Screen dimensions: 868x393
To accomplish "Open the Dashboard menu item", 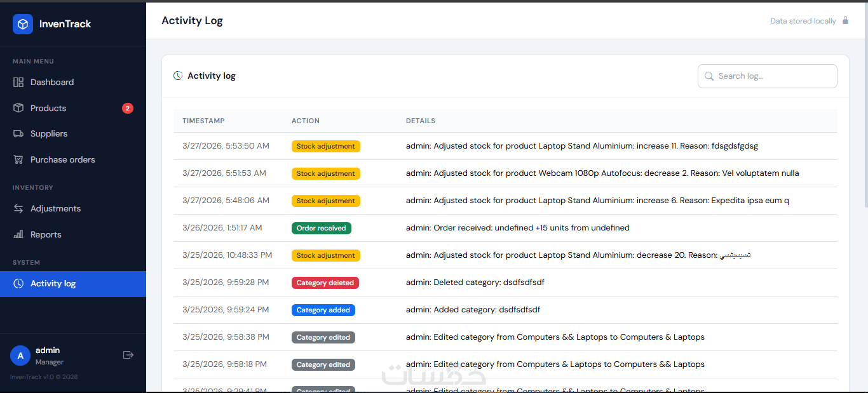I will [x=73, y=82].
